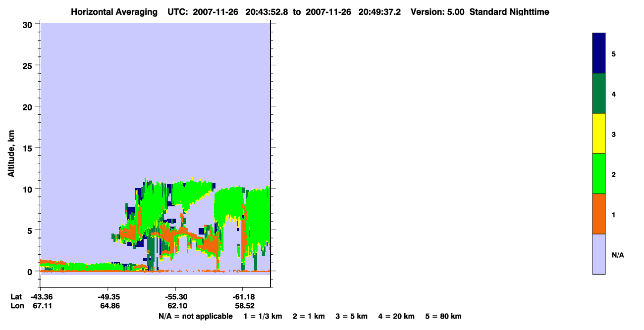This screenshot has width=644, height=330.
Task: Click the 'N/A = not applicable' legend text
Action: [195, 316]
